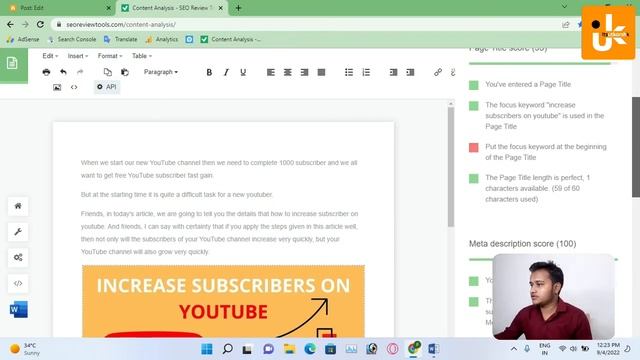Insert an image into the editor
This screenshot has width=640, height=360.
point(57,87)
